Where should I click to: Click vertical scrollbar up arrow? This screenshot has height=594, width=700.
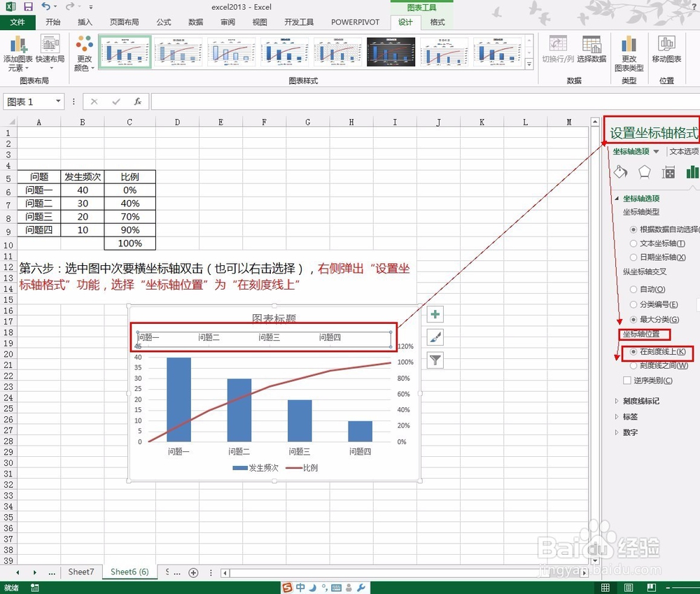[594, 122]
